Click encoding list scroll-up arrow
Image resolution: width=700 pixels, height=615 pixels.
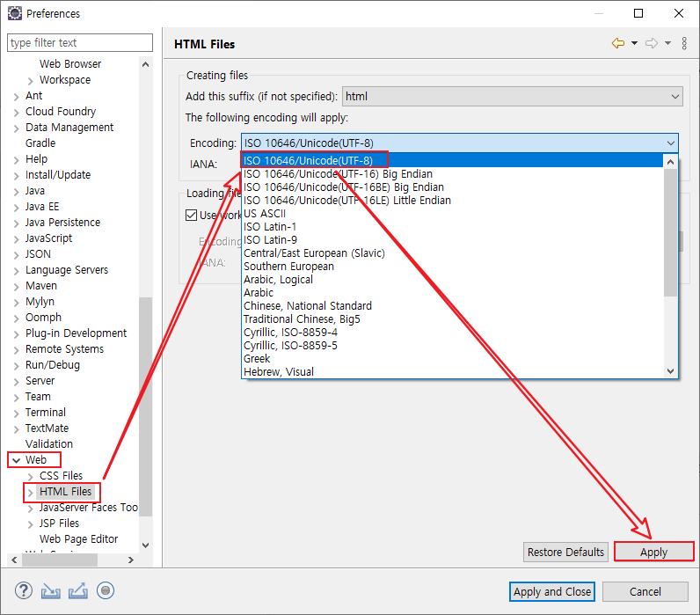click(x=670, y=162)
